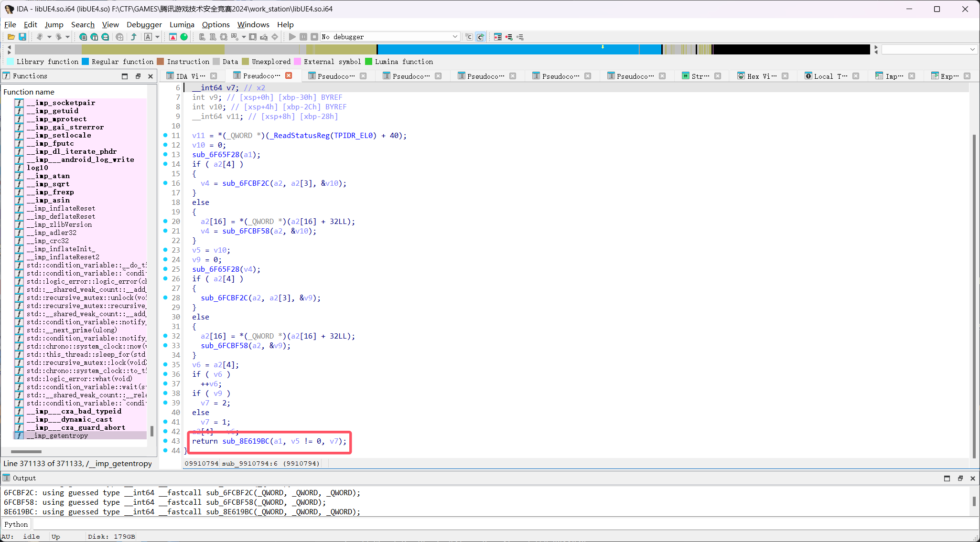Viewport: 980px width, 542px height.
Task: Toggle breakpoint dot on line 16
Action: [165, 183]
